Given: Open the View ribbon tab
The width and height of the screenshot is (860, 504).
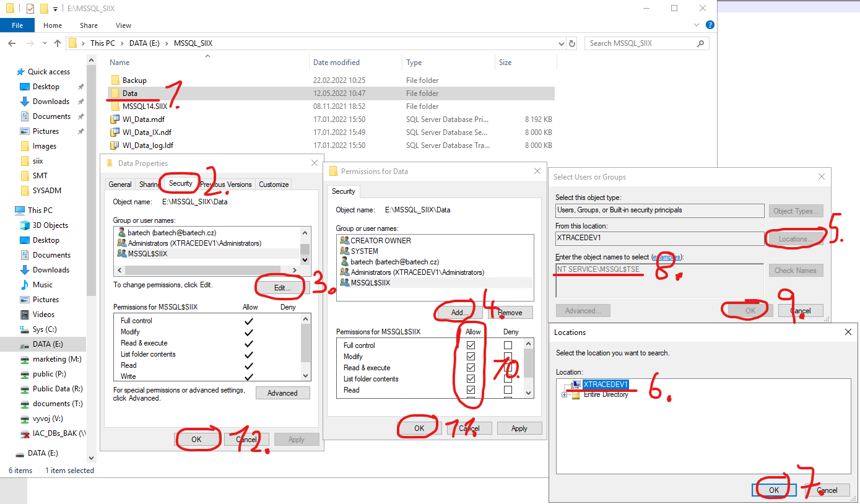Looking at the screenshot, I should click(x=123, y=25).
